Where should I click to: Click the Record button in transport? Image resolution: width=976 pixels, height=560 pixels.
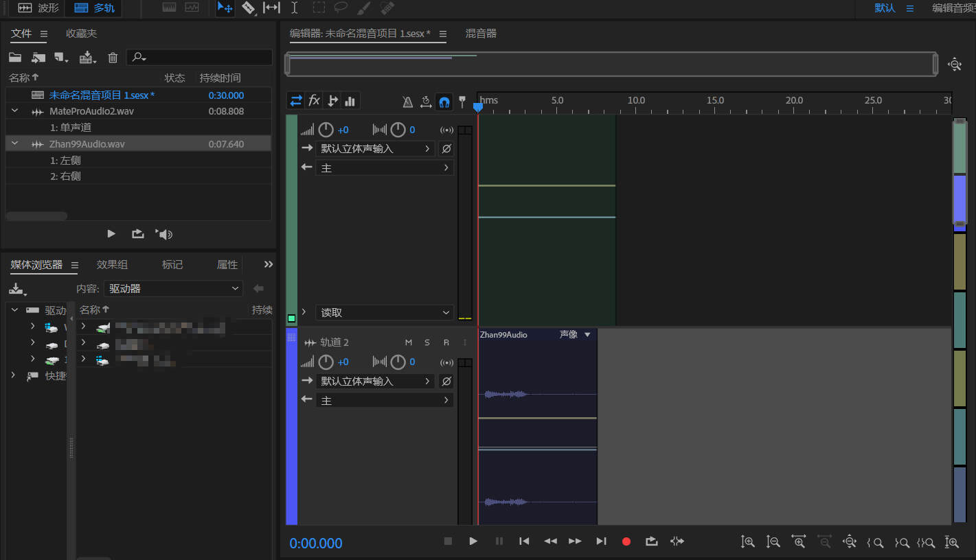click(x=626, y=541)
